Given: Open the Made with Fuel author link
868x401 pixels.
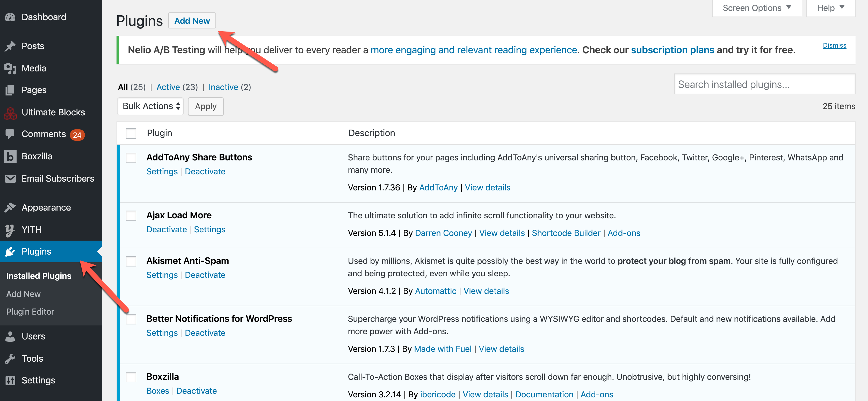Looking at the screenshot, I should [x=443, y=349].
